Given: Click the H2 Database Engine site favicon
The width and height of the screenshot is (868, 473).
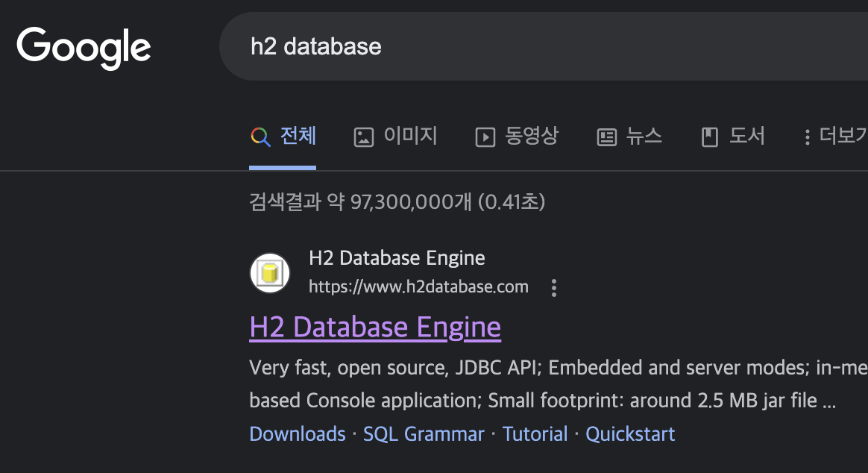Looking at the screenshot, I should tap(270, 273).
